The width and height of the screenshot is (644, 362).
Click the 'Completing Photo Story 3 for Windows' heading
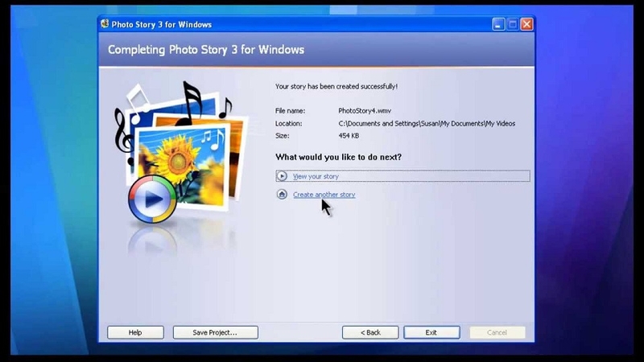coord(206,50)
